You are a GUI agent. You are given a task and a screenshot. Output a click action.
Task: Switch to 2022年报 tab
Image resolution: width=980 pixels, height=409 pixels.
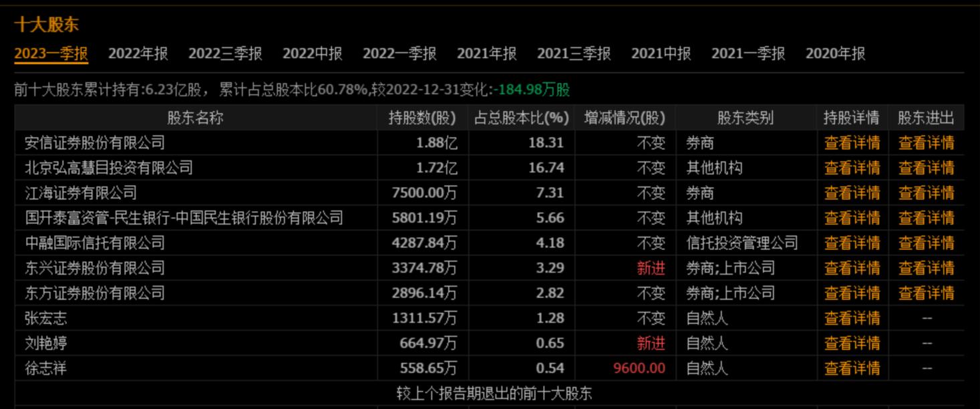point(138,53)
